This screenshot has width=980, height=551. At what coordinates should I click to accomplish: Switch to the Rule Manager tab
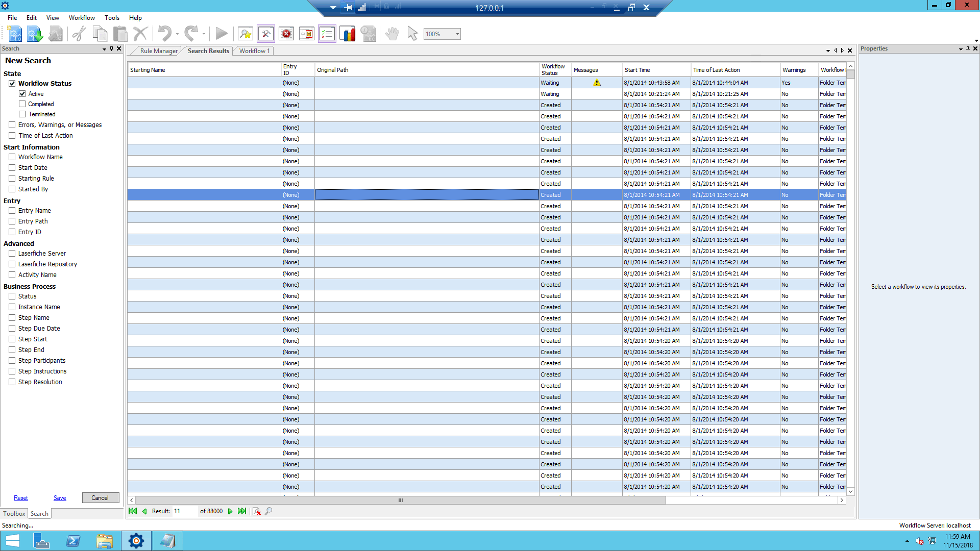[x=158, y=51]
